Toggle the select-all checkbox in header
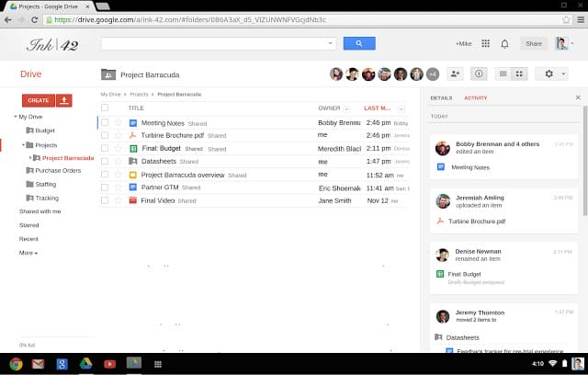 coord(105,108)
